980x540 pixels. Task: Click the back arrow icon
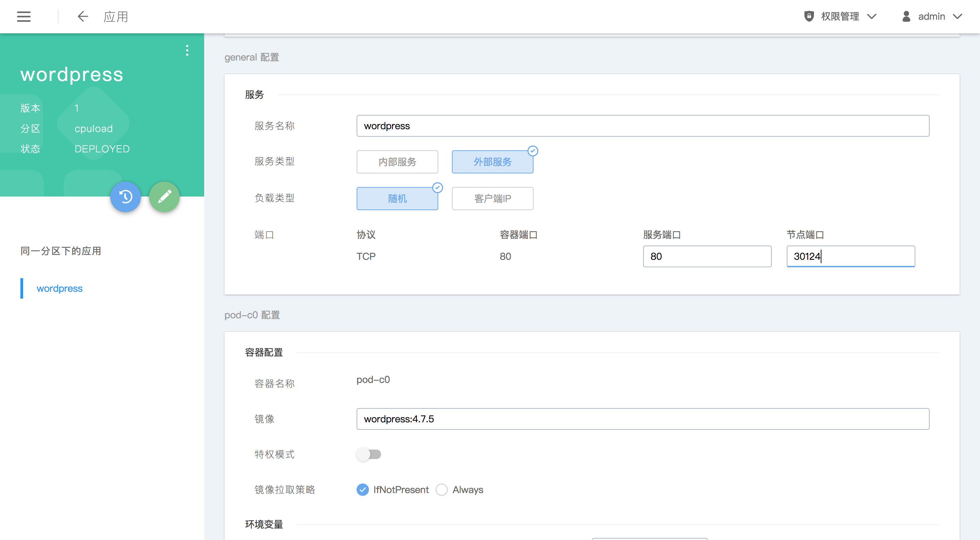tap(83, 16)
